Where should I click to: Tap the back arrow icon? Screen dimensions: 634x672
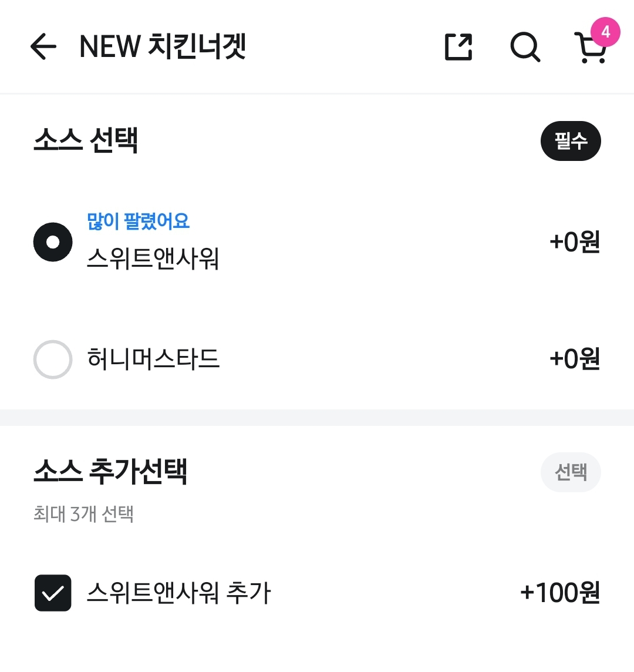pos(43,47)
